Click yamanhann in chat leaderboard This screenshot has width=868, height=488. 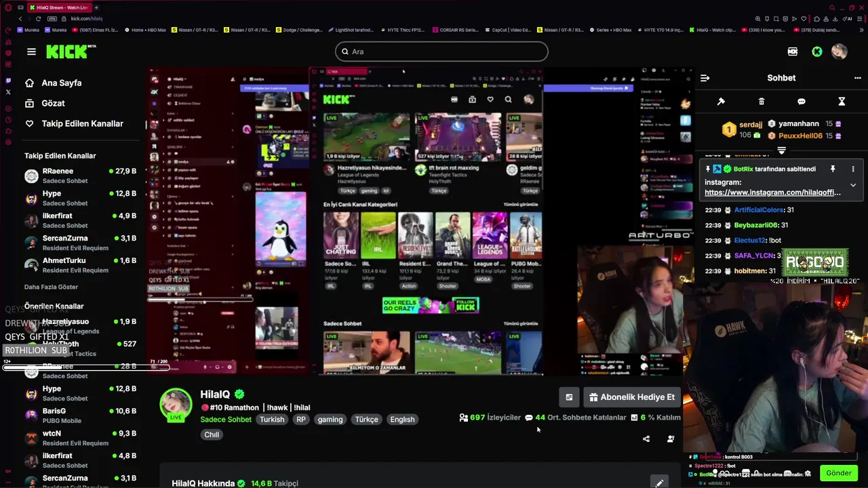coord(798,124)
